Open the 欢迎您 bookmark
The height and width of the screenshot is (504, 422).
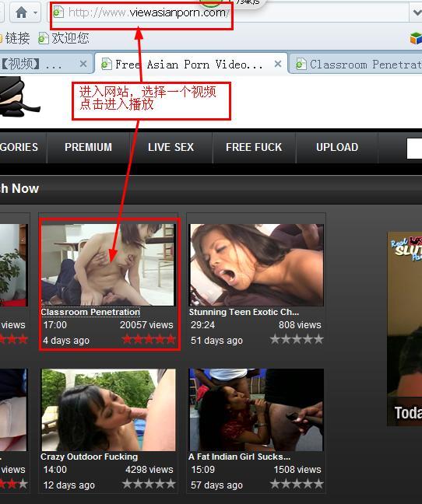click(x=64, y=38)
